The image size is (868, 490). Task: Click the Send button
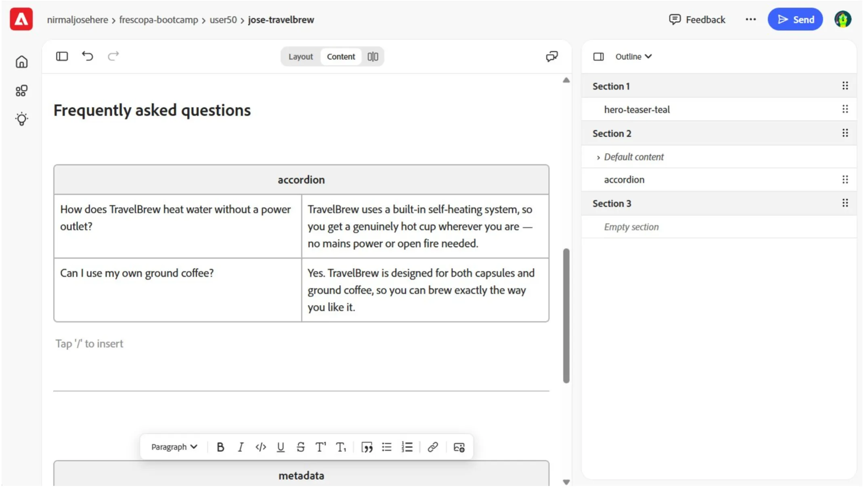pyautogui.click(x=796, y=19)
